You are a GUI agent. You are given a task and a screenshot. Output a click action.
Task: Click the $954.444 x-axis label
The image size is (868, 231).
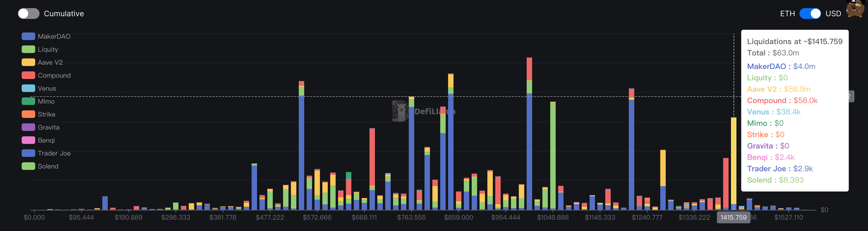[x=506, y=217]
